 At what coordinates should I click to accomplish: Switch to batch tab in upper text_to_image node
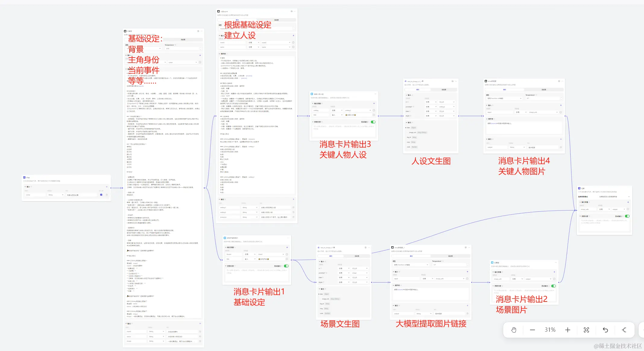pos(444,90)
